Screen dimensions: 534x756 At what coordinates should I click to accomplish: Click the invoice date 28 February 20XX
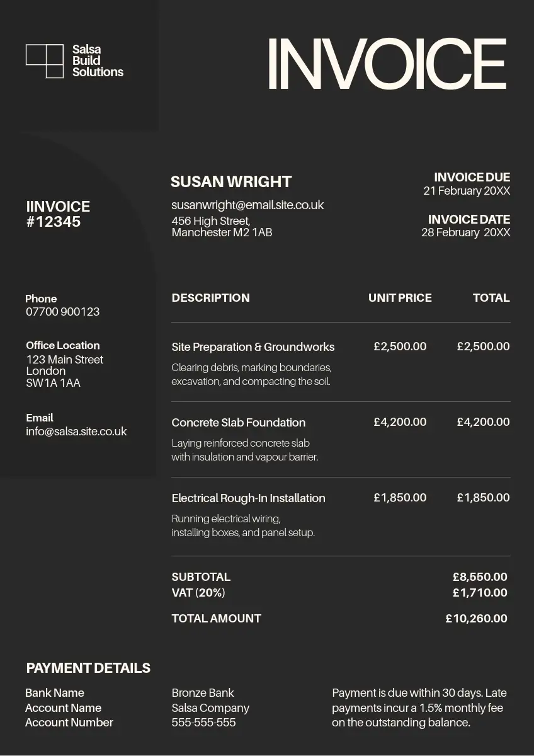[x=465, y=232]
